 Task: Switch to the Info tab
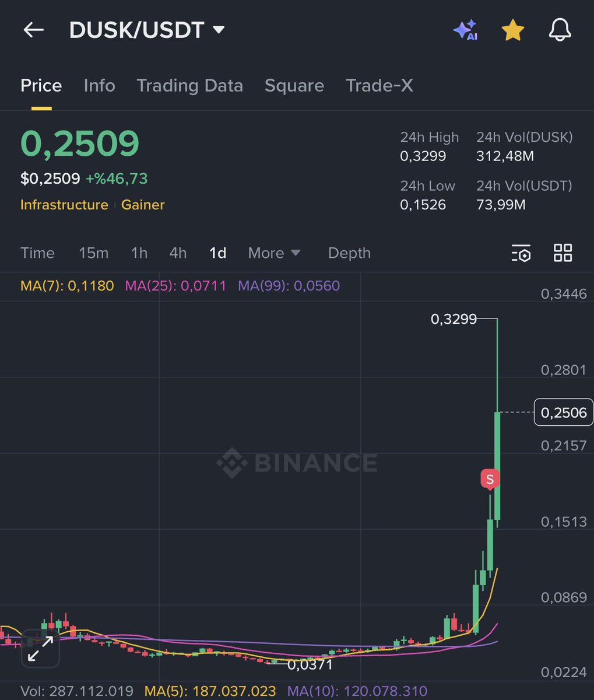click(99, 86)
